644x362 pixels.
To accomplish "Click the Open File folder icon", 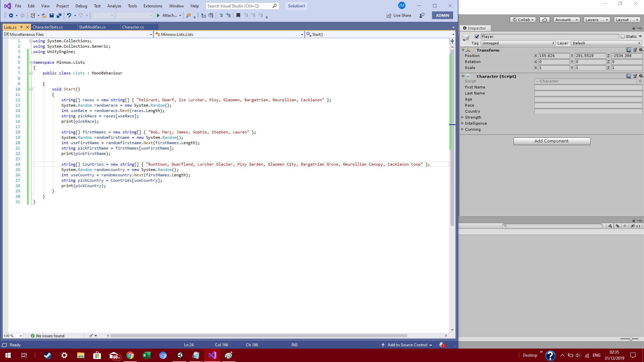I will click(44, 15).
